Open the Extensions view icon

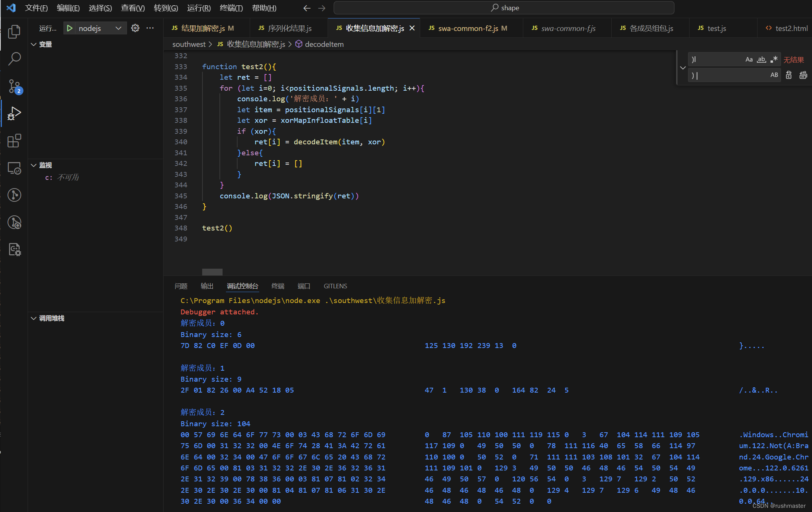point(14,141)
